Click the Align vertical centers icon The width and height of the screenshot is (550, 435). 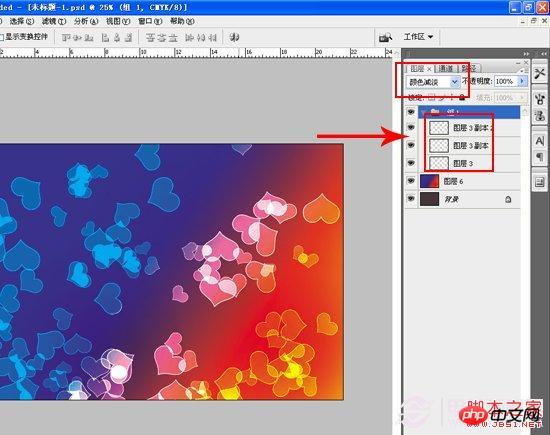tap(78, 38)
